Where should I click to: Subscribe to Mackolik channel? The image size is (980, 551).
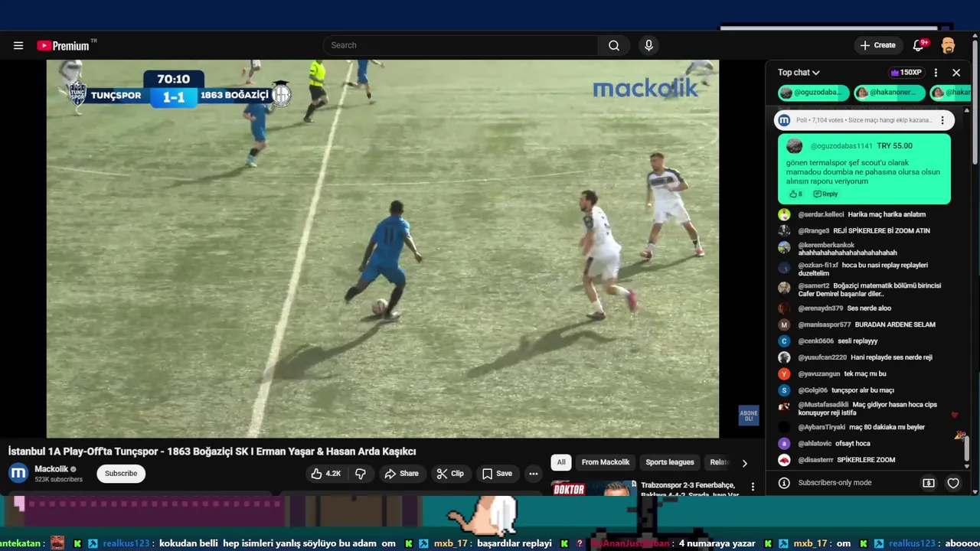point(121,474)
